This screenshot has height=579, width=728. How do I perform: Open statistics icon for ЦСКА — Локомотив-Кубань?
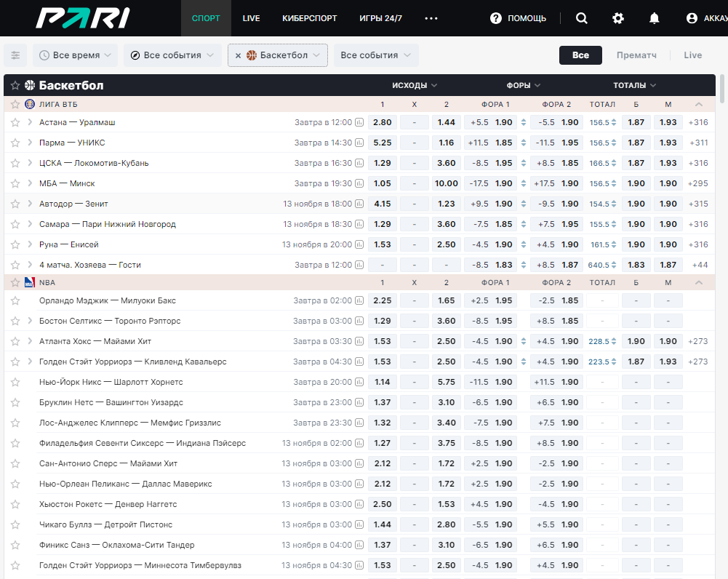tap(359, 164)
